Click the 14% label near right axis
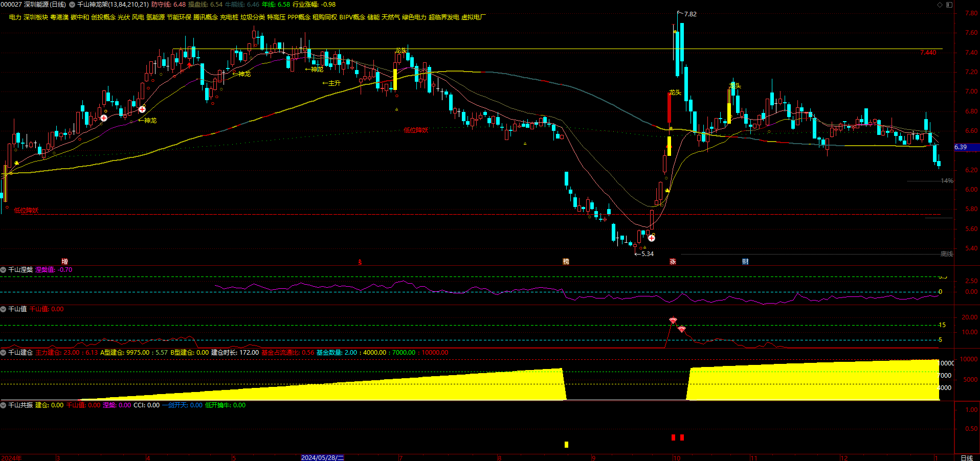 (947, 181)
